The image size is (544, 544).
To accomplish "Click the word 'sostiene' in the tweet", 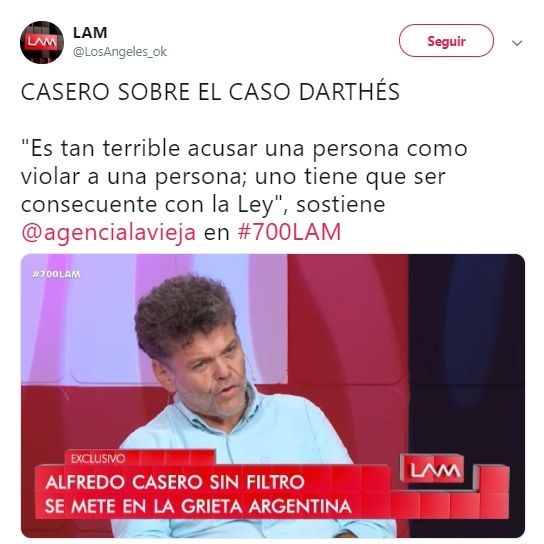I will 341,204.
